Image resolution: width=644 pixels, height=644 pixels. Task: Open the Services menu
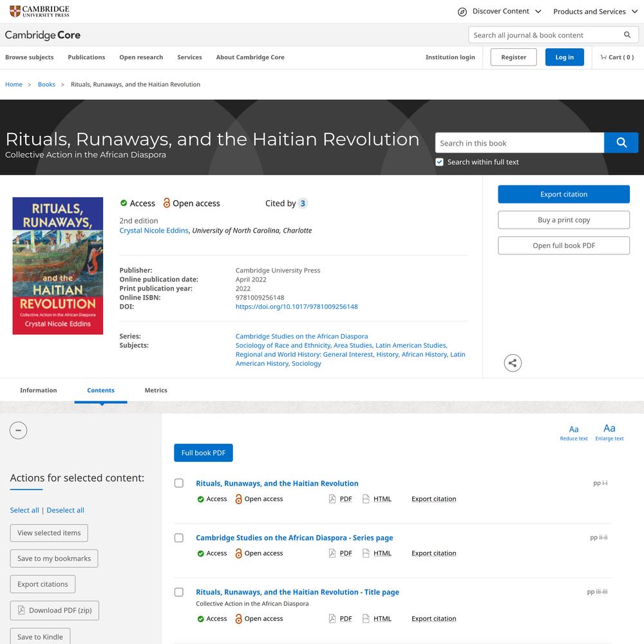pyautogui.click(x=189, y=57)
